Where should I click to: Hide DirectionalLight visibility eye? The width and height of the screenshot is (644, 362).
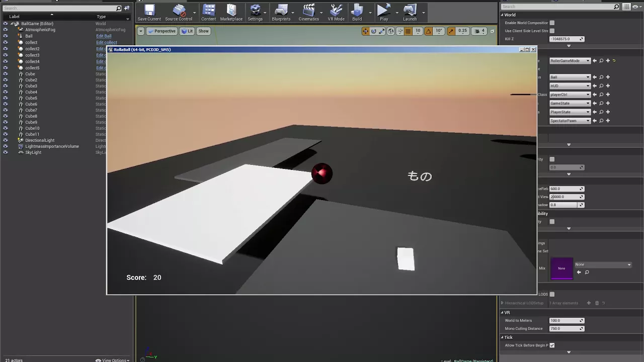click(5, 140)
